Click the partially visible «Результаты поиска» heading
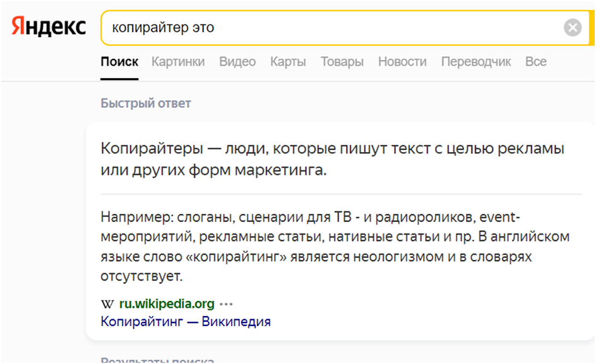596x364 pixels. 157,360
